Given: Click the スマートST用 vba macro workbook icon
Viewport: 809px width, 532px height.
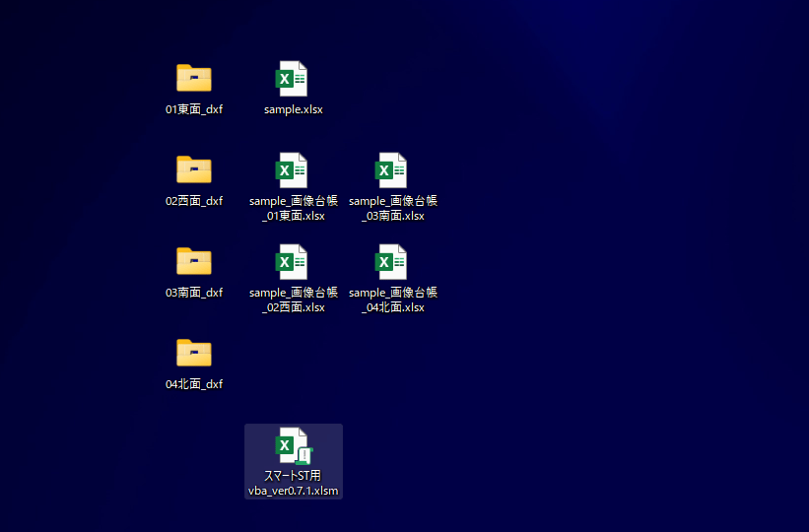Looking at the screenshot, I should coord(293,445).
